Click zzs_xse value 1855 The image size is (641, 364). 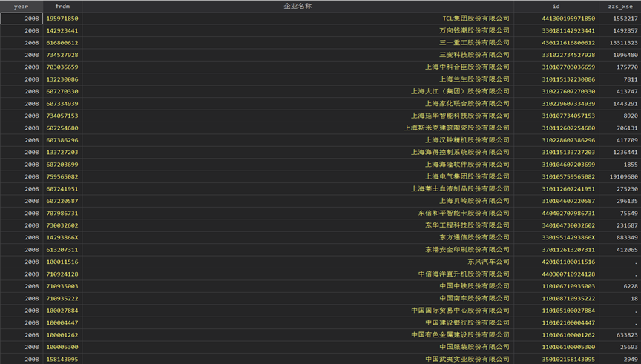[x=631, y=165]
